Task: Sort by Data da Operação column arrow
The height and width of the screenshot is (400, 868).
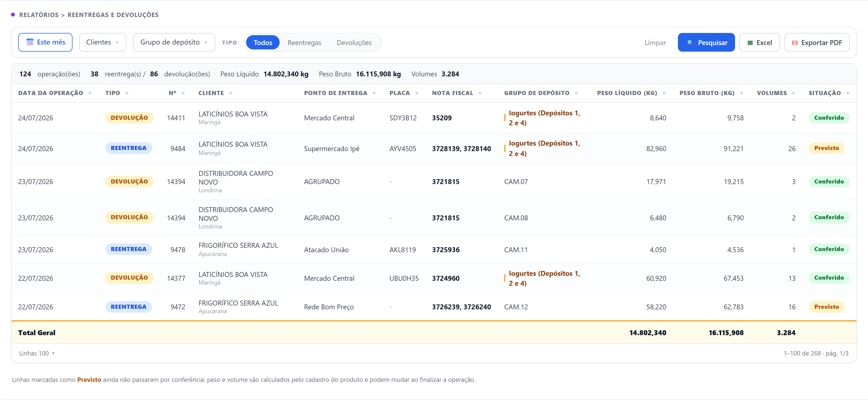Action: [90, 93]
